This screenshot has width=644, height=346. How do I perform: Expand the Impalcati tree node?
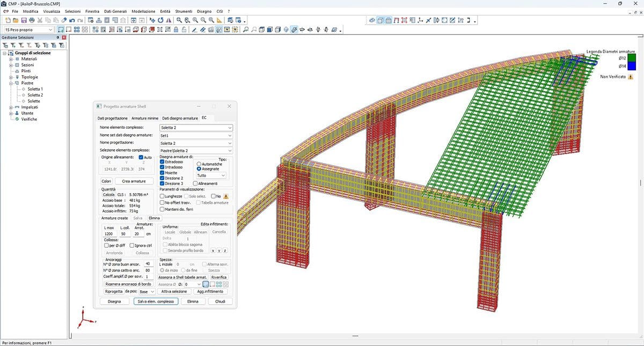pyautogui.click(x=10, y=107)
